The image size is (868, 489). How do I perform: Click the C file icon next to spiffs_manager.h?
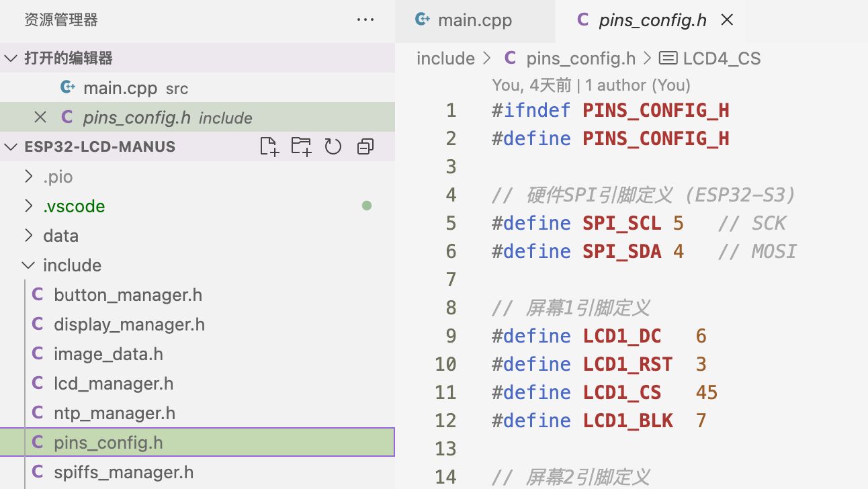(x=38, y=472)
